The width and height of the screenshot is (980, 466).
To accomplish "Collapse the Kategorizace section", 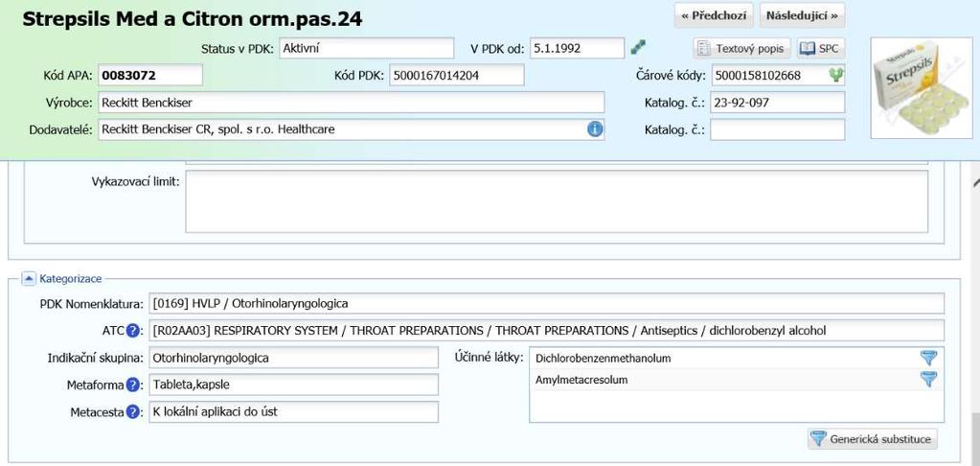I will (x=29, y=278).
